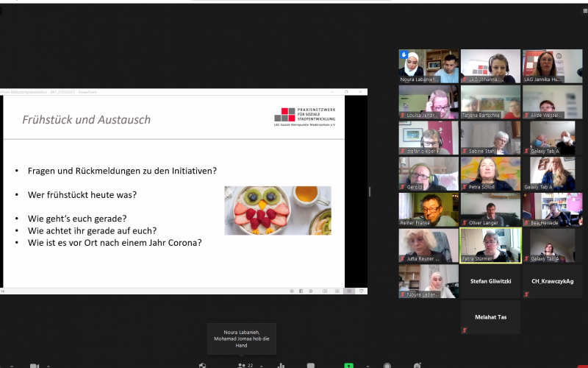Go to the previous slide in PowerPoint
588x368 pixels.
[x=292, y=291]
